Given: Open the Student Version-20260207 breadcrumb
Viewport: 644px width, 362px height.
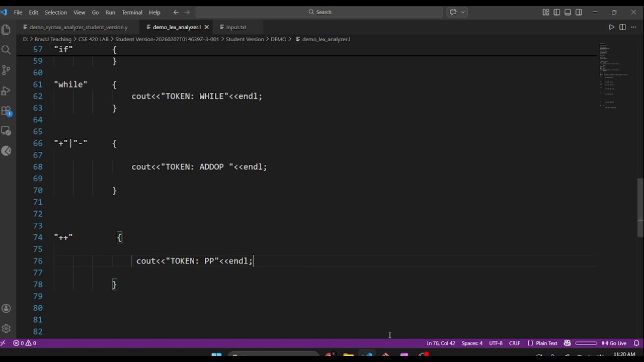Looking at the screenshot, I should pyautogui.click(x=167, y=39).
